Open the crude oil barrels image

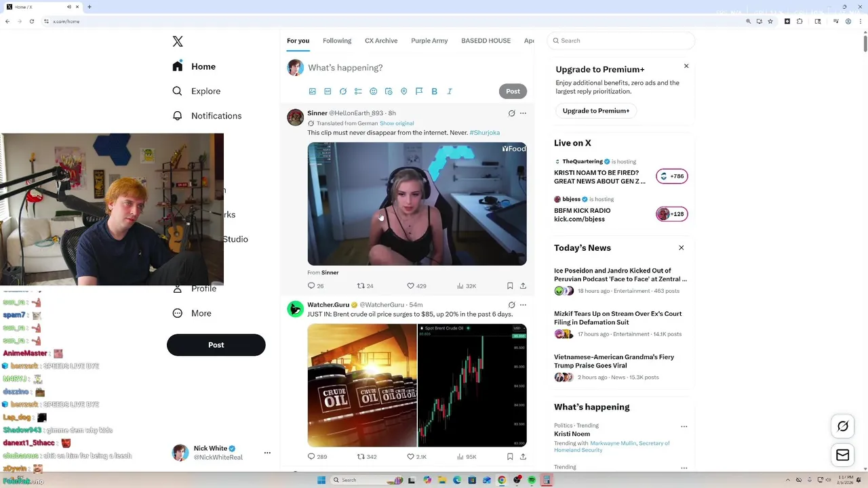[x=362, y=385]
